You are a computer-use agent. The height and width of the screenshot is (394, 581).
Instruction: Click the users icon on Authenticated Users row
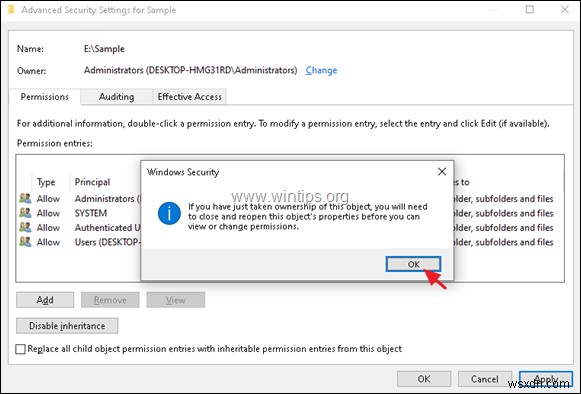pos(25,227)
